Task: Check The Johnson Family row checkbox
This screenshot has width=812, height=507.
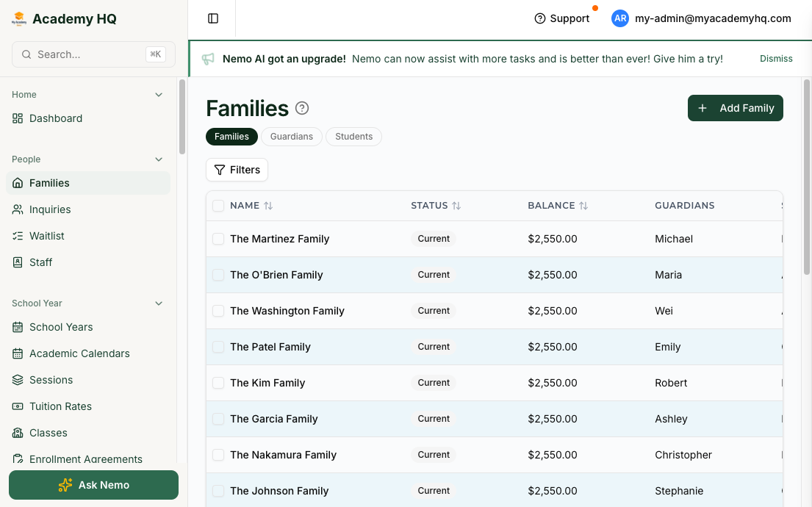Action: click(x=218, y=491)
